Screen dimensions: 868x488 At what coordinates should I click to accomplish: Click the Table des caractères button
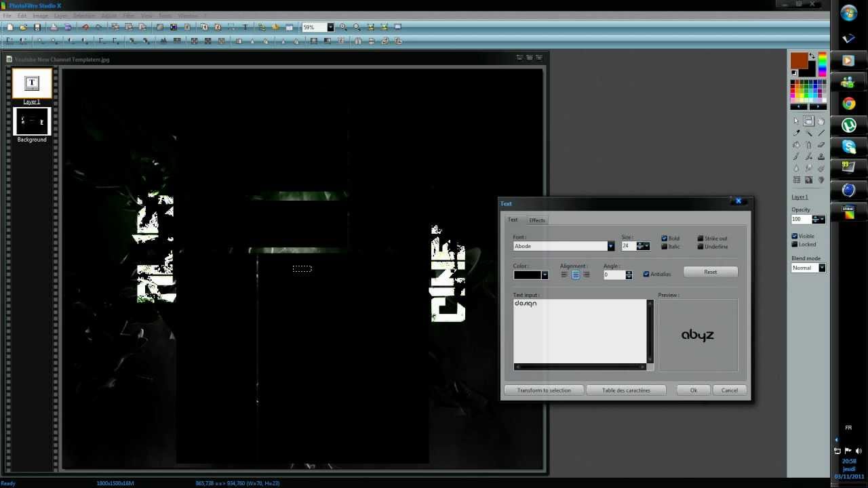click(626, 390)
